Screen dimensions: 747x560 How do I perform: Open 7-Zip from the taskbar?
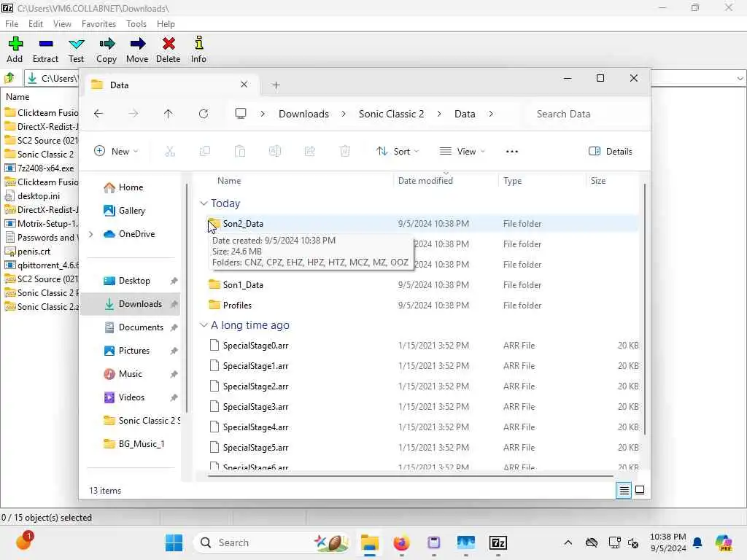click(498, 542)
